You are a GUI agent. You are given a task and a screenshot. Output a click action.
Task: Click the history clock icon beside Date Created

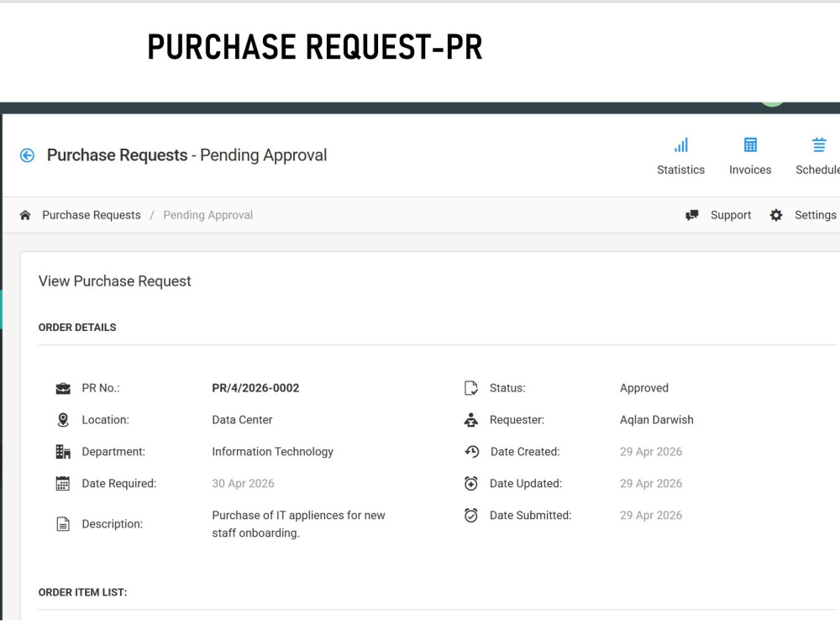pyautogui.click(x=471, y=452)
